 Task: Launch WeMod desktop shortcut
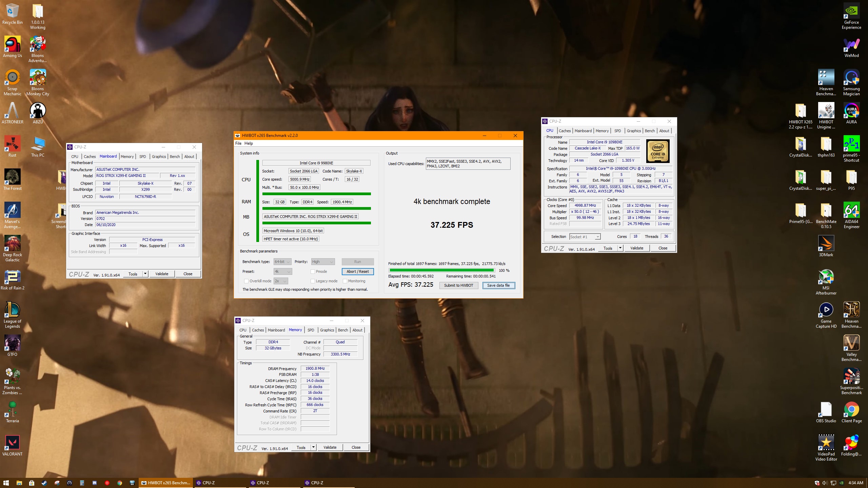(x=851, y=47)
